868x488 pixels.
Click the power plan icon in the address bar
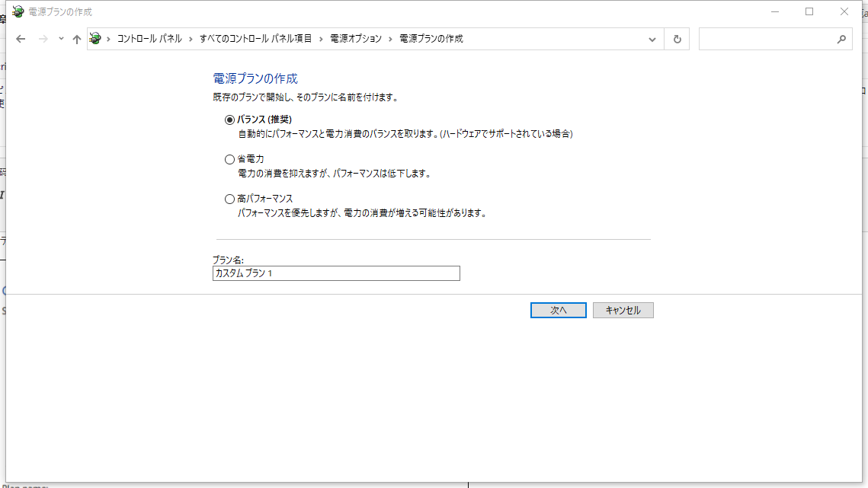point(95,38)
